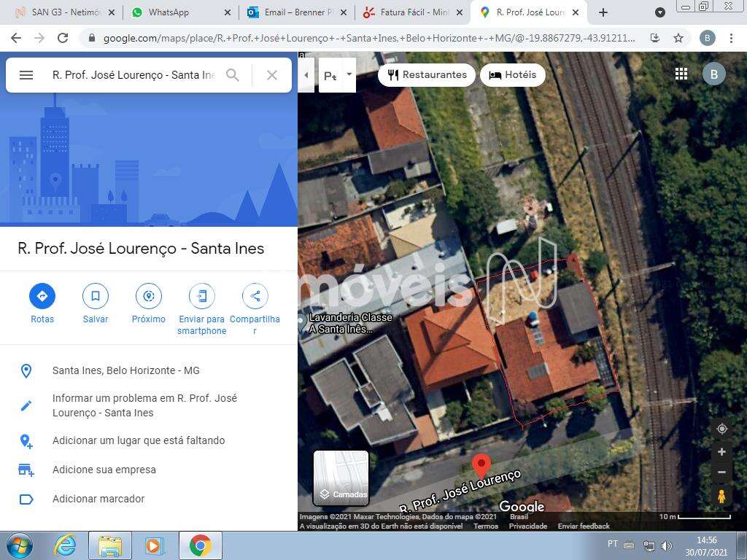This screenshot has height=560, width=747.
Task: Click the search magnifier icon
Action: pos(233,75)
